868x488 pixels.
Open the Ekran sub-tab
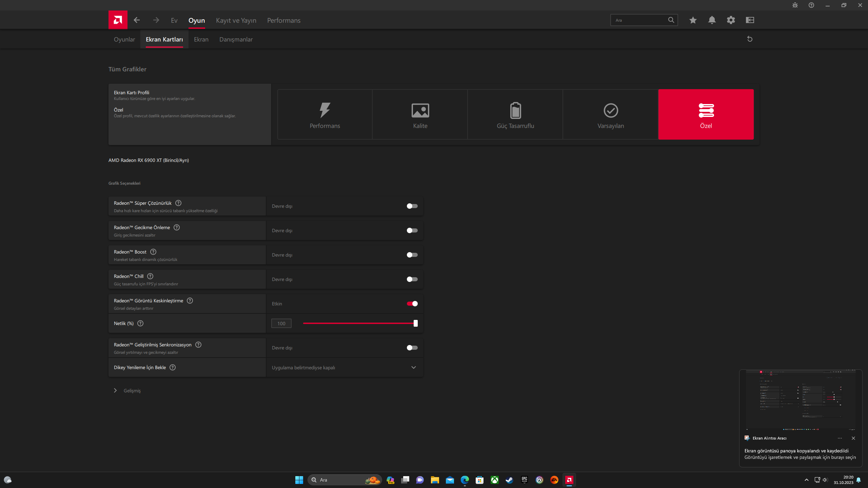[x=201, y=39]
